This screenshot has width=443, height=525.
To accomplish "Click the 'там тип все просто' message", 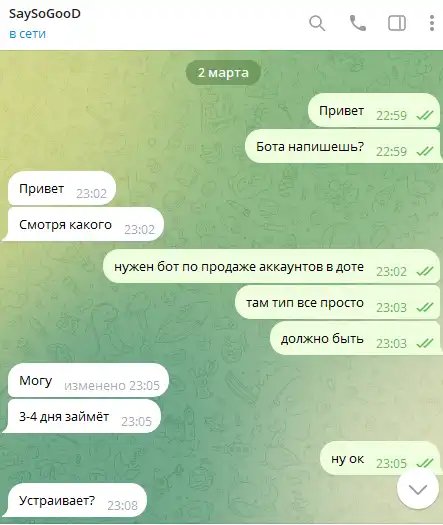I will (337, 303).
